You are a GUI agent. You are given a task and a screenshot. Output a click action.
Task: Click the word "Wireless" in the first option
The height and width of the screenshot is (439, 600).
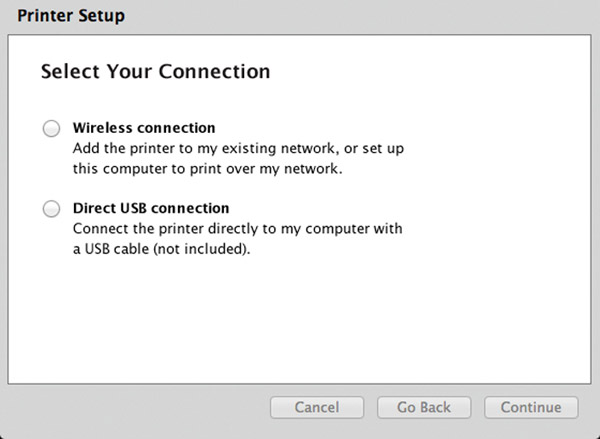coord(103,128)
